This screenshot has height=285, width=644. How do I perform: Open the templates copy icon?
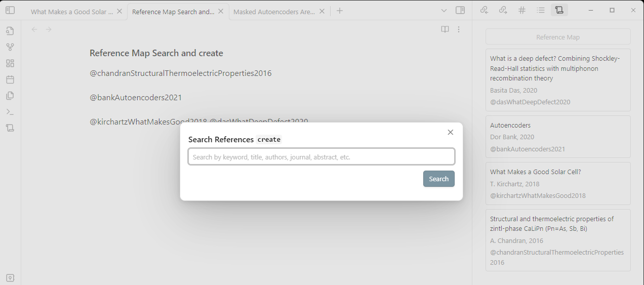point(10,96)
